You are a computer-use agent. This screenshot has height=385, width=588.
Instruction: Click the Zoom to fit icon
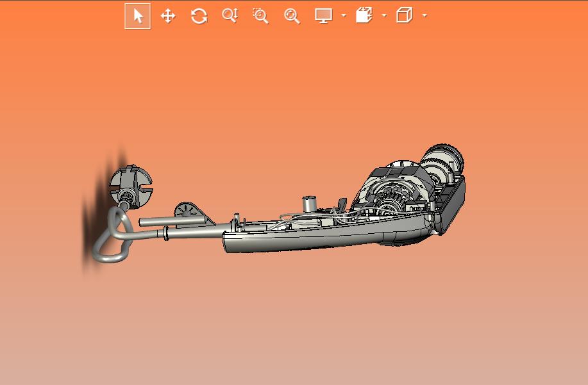[292, 16]
